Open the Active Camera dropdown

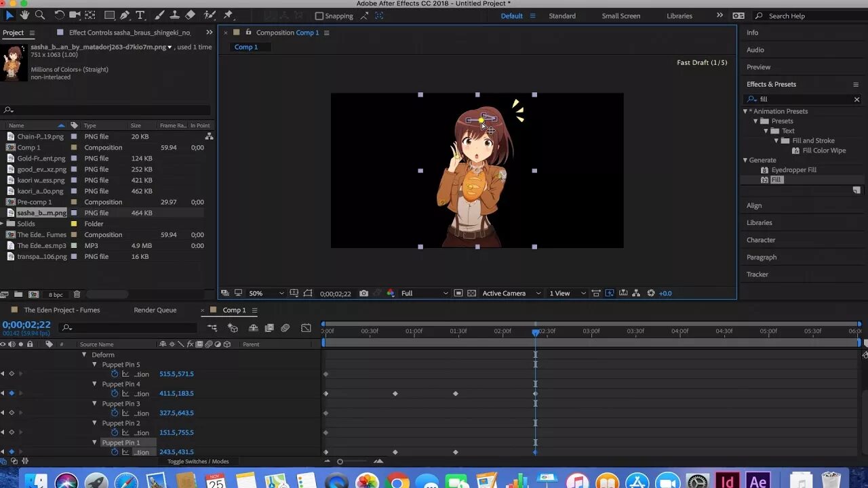coord(511,293)
